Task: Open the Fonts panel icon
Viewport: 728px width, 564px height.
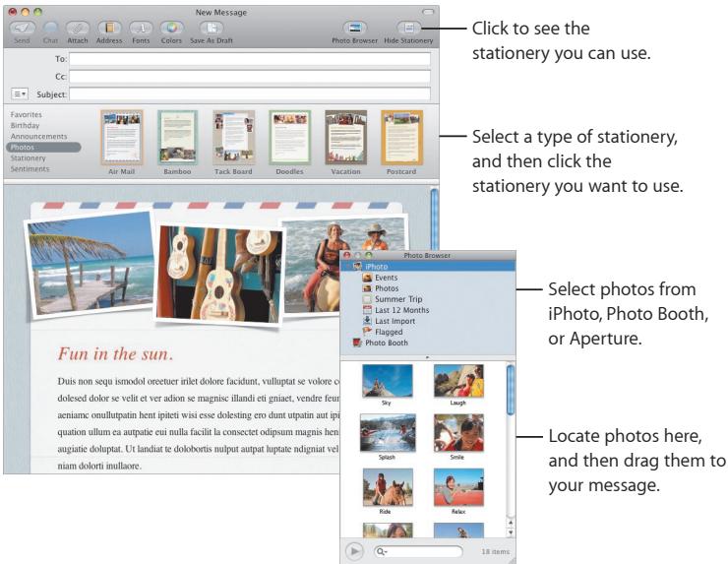Action: (141, 29)
